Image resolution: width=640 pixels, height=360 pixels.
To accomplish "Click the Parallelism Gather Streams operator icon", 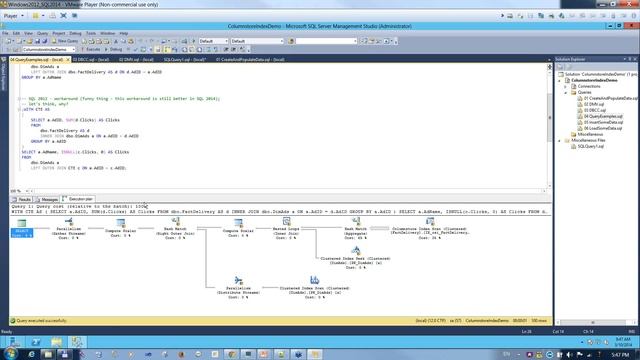I will point(69,221).
